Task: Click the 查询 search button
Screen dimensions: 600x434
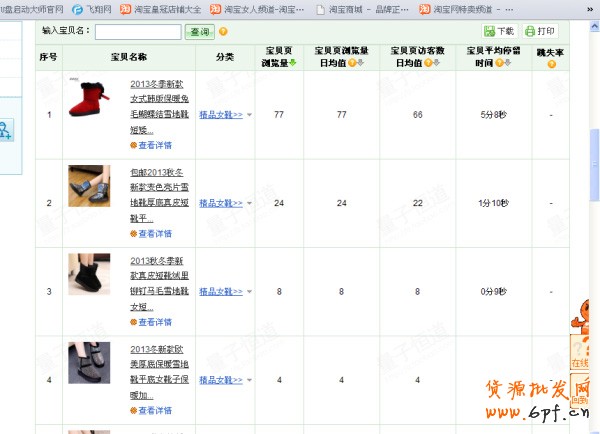Action: point(199,32)
